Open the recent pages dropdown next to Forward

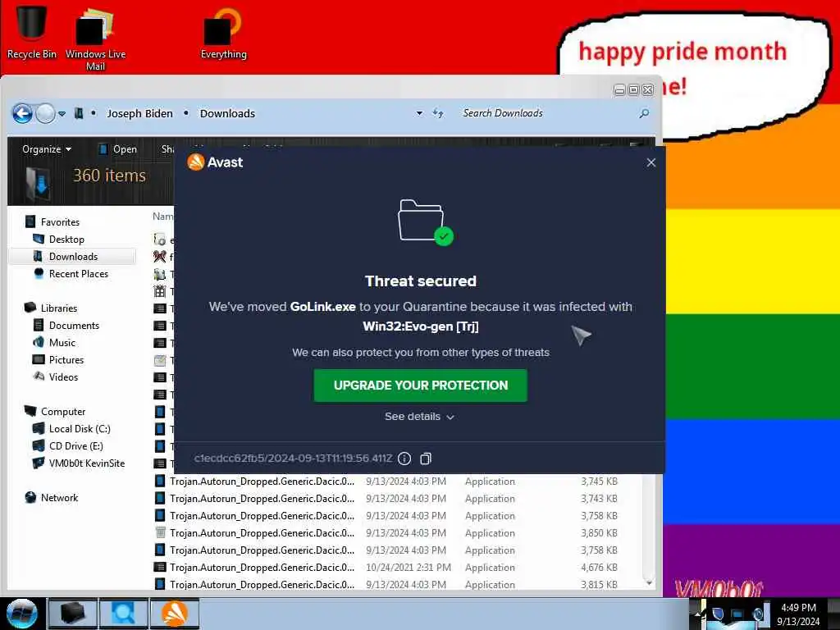tap(62, 113)
